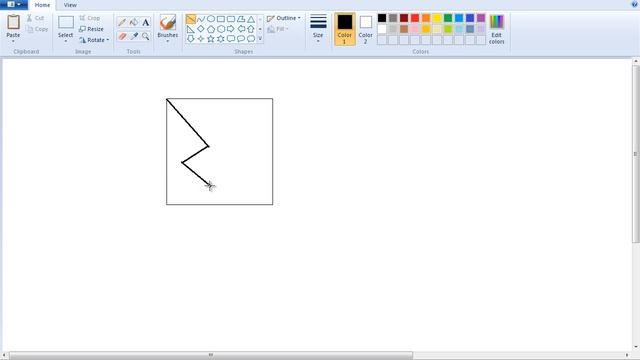Choose the Oval callout shape

pyautogui.click(x=241, y=39)
